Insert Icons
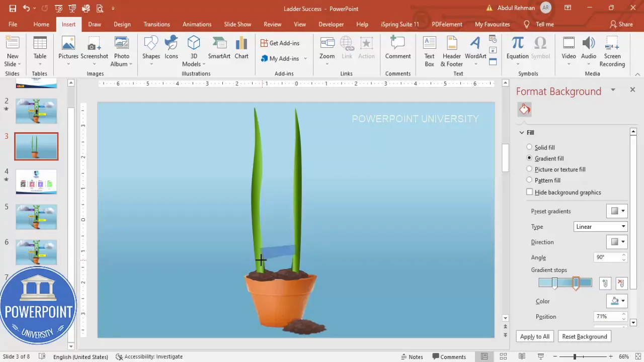644x362 pixels. pos(171,48)
